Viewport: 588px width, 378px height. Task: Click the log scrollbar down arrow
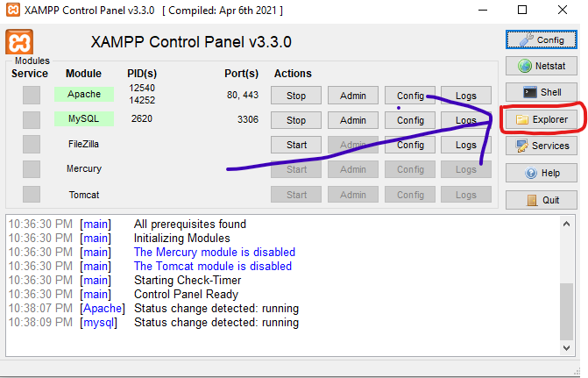pyautogui.click(x=566, y=348)
